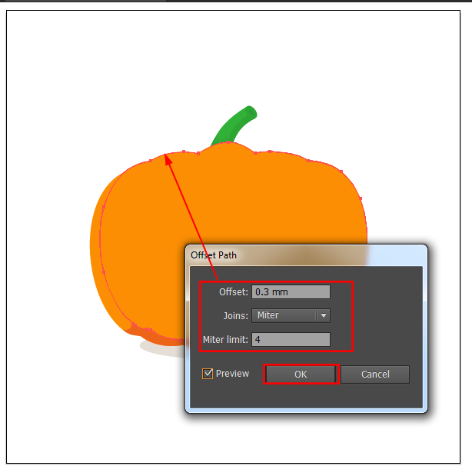Click the dark green tip of the stem
The width and height of the screenshot is (472, 476).
(x=251, y=113)
